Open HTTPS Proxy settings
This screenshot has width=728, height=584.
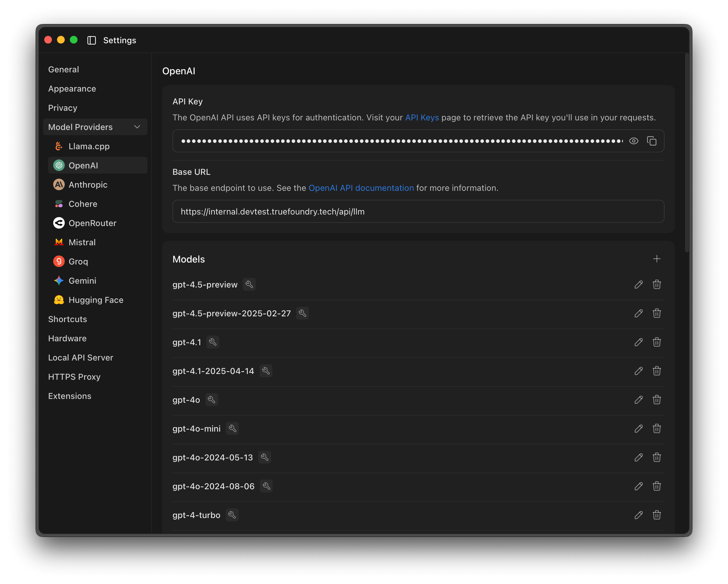point(74,377)
